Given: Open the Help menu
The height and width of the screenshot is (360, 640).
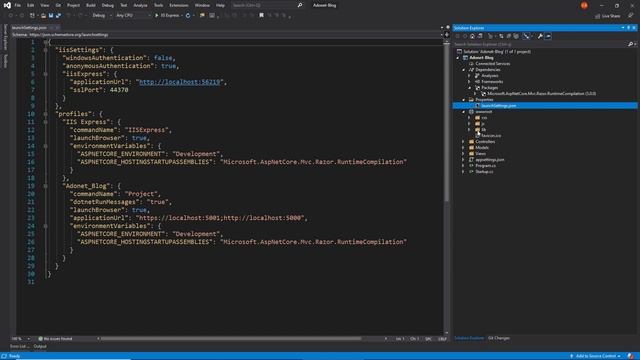Looking at the screenshot, I should [220, 5].
